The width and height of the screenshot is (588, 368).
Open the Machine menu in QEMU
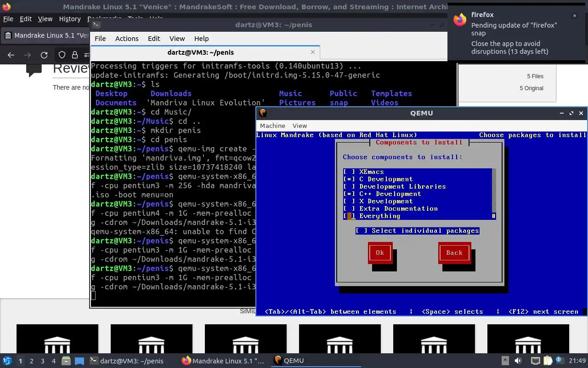(x=272, y=126)
